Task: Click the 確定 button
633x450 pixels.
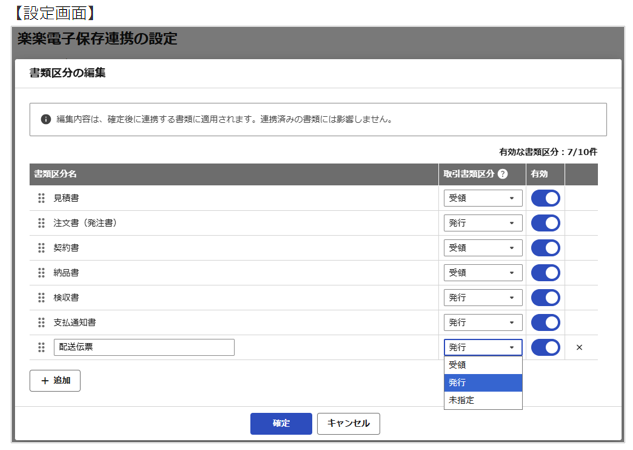Action: pos(281,423)
